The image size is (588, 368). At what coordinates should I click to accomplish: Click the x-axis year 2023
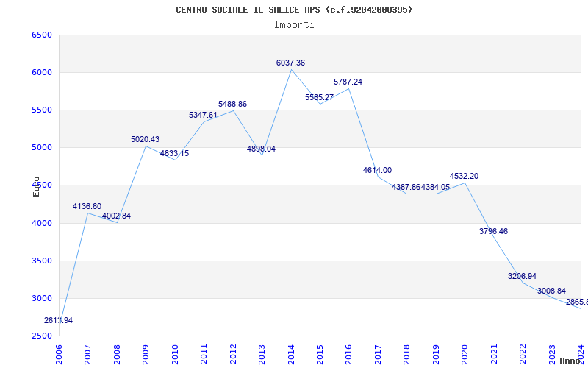point(552,355)
